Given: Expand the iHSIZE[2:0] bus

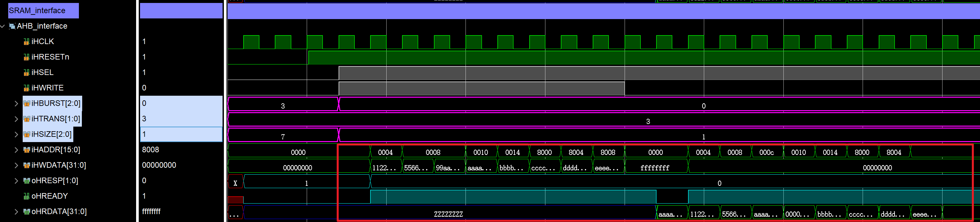Looking at the screenshot, I should click(x=16, y=135).
